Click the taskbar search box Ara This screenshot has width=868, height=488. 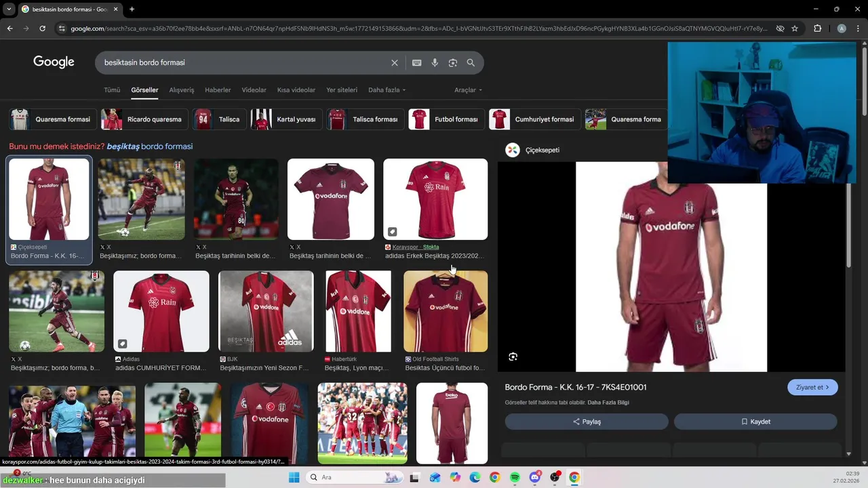[x=355, y=477]
